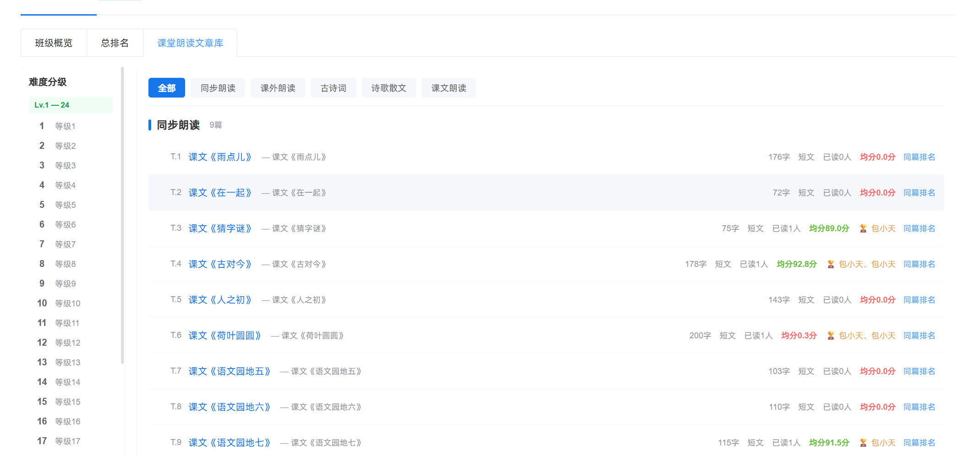View 同篇排名 for 在一起 row
This screenshot has height=456, width=980.
click(919, 193)
